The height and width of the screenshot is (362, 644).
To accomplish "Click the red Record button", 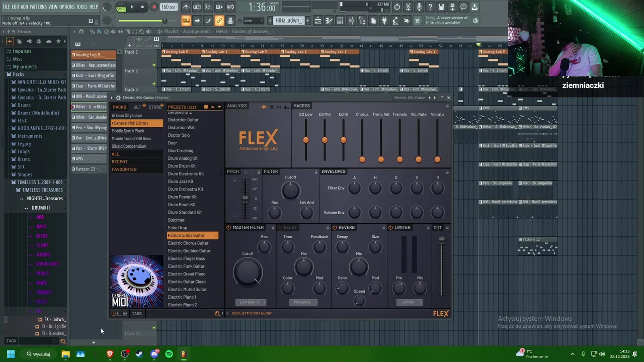I will tap(154, 7).
